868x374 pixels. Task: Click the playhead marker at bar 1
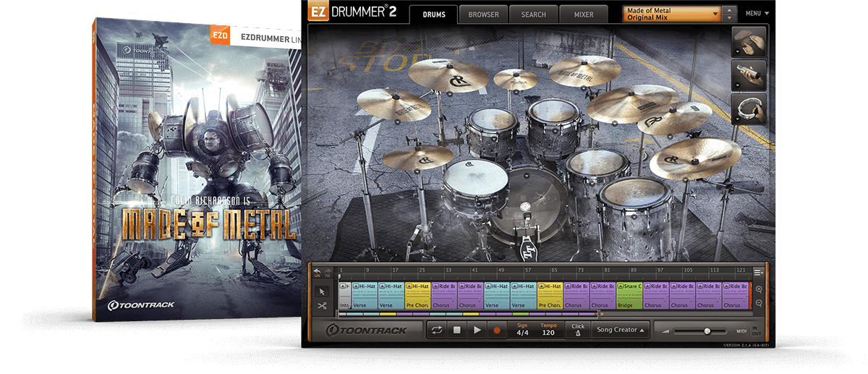[339, 276]
